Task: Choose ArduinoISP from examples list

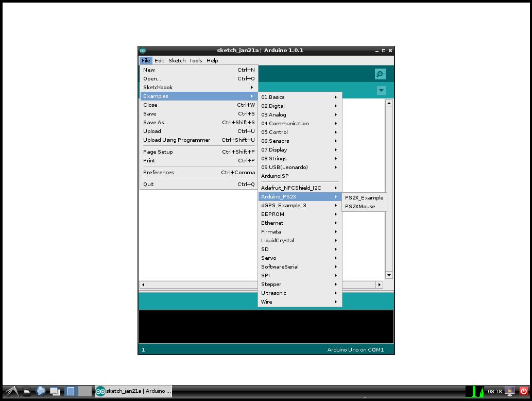Action: 275,176
